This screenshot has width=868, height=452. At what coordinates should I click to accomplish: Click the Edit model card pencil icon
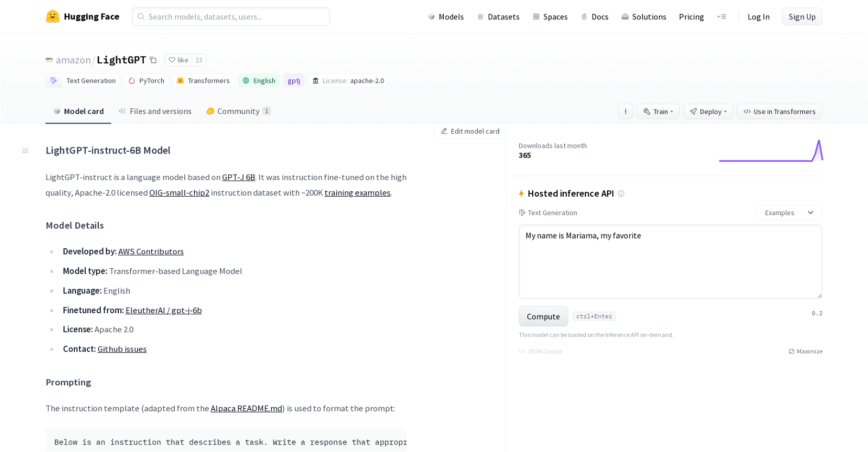(444, 131)
